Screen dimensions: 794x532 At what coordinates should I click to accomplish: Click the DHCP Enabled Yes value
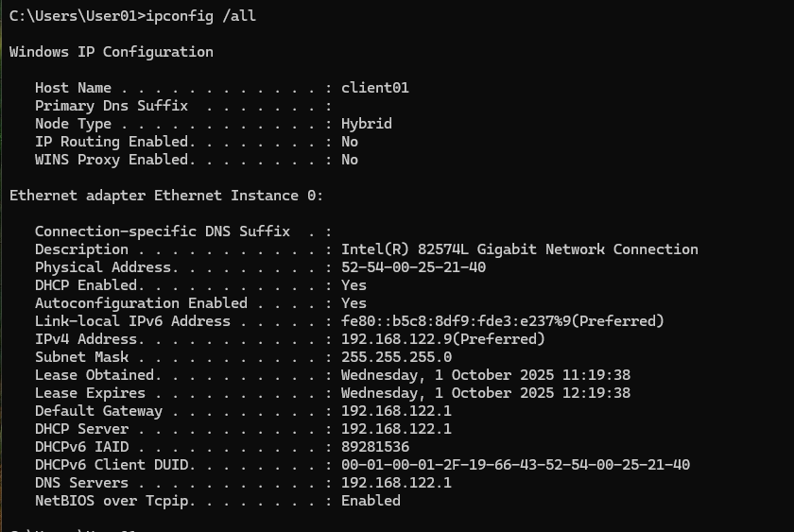tap(354, 285)
